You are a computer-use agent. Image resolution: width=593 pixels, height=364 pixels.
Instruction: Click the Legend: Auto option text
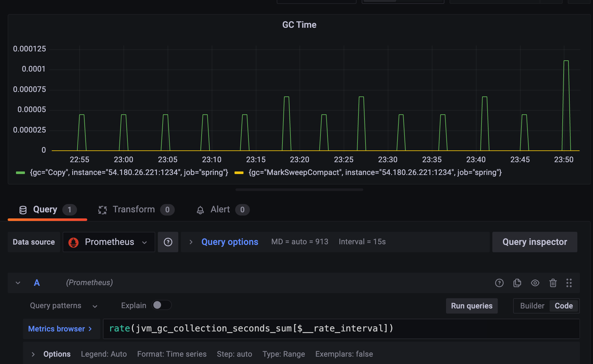pos(104,354)
